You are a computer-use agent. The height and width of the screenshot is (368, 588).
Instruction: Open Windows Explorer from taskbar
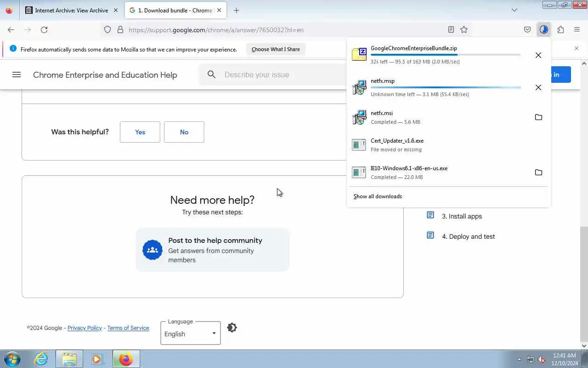pyautogui.click(x=69, y=359)
